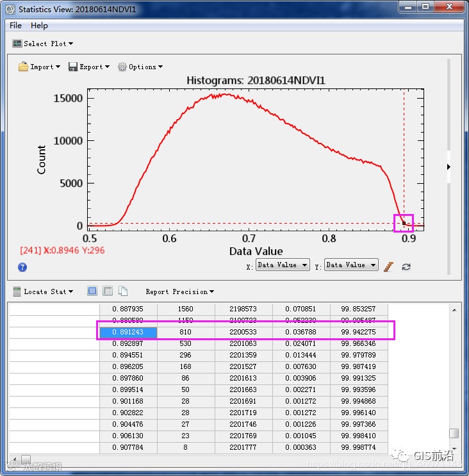The width and height of the screenshot is (469, 476).
Task: Expand the plot side panel arrow
Action: (448, 167)
